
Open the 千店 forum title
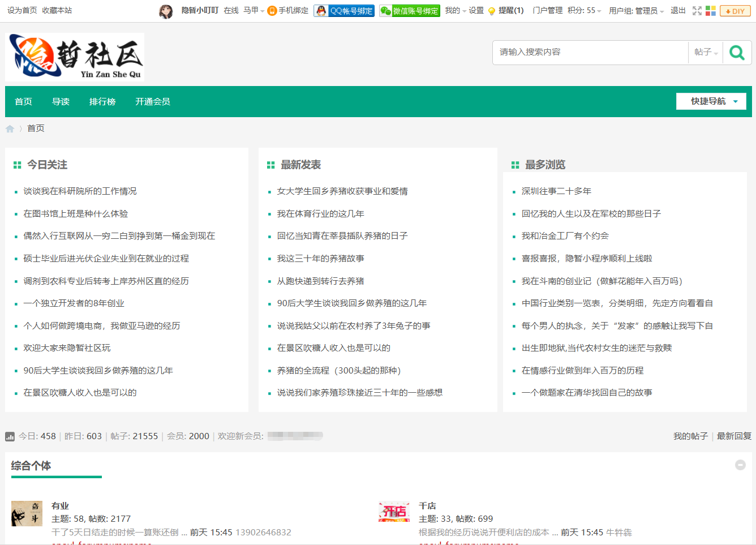(x=427, y=506)
